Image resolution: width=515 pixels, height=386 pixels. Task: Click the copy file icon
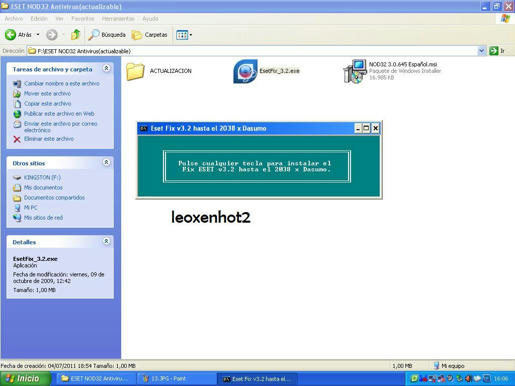coord(17,104)
